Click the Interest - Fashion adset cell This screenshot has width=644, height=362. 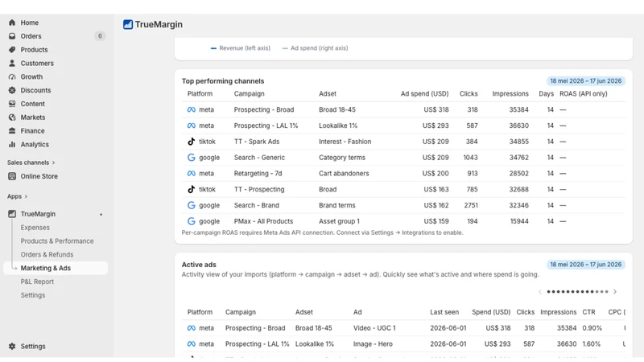345,142
